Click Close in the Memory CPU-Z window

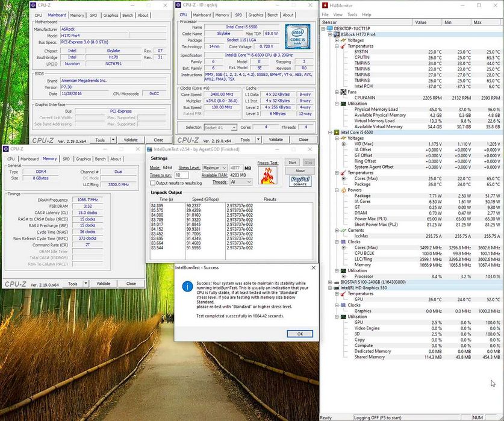coord(131,284)
